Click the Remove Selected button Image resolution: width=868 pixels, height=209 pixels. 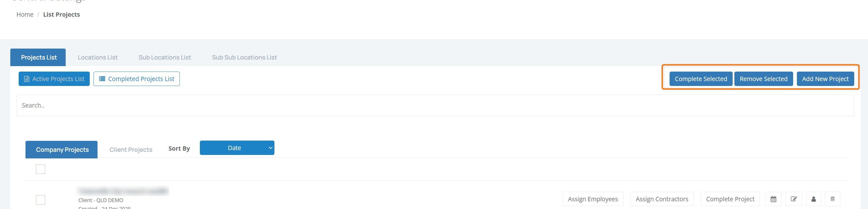coord(763,79)
